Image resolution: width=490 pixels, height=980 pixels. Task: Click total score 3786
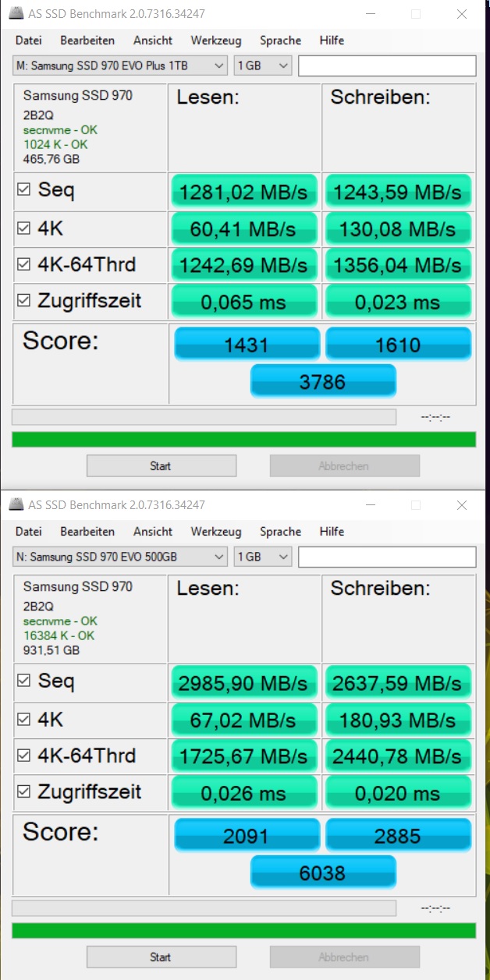point(323,381)
